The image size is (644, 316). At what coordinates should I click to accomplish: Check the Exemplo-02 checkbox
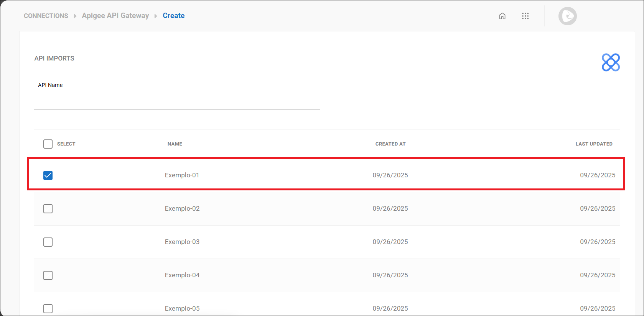tap(48, 209)
